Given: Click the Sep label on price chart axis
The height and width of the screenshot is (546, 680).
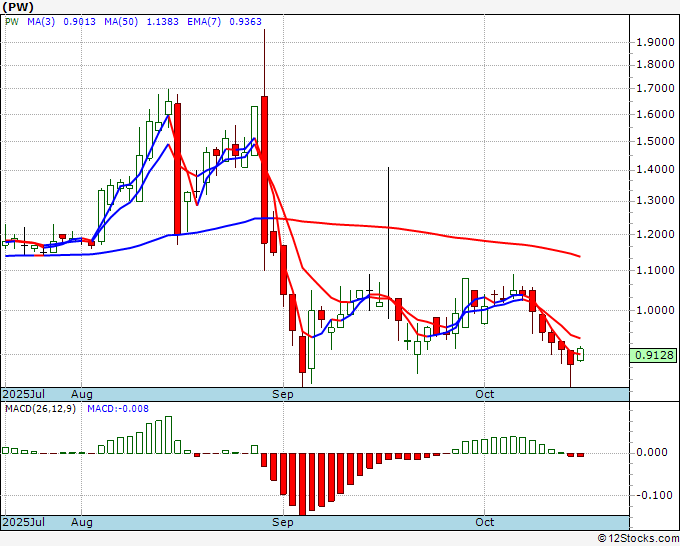Looking at the screenshot, I should (283, 394).
